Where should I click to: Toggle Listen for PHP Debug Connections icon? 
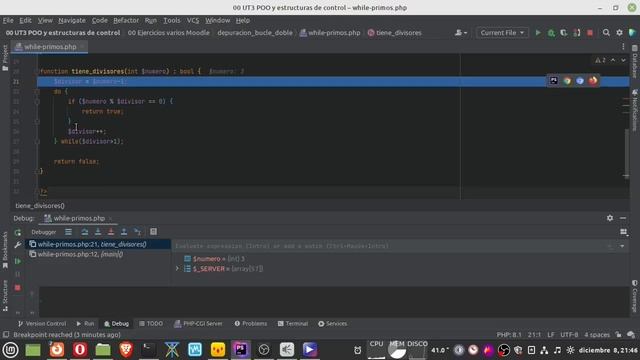(x=577, y=33)
